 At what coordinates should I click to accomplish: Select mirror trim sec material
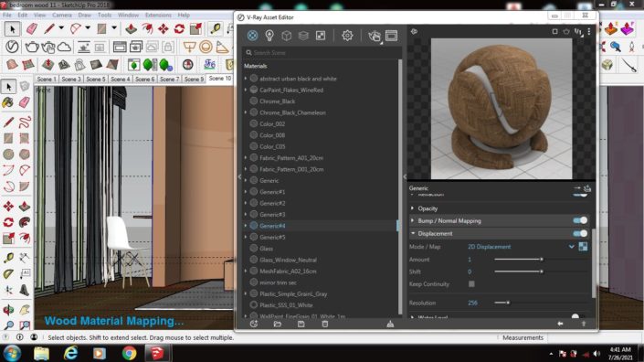pos(278,282)
